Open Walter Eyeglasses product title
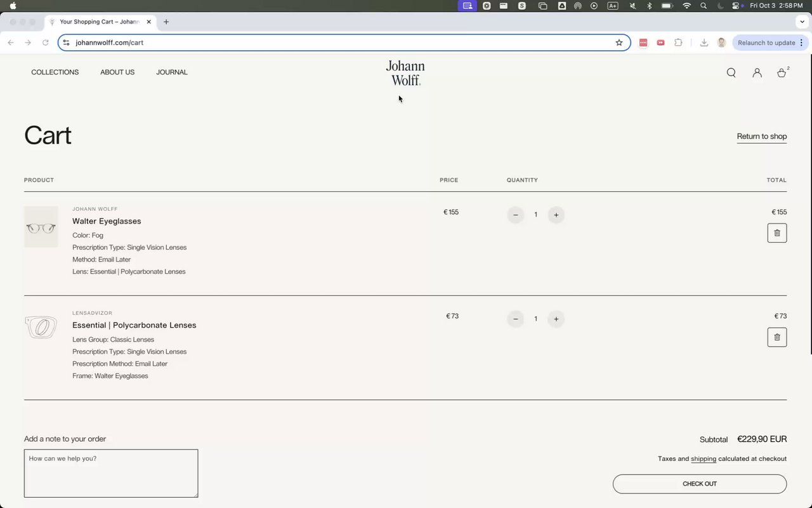The height and width of the screenshot is (508, 812). pos(107,221)
